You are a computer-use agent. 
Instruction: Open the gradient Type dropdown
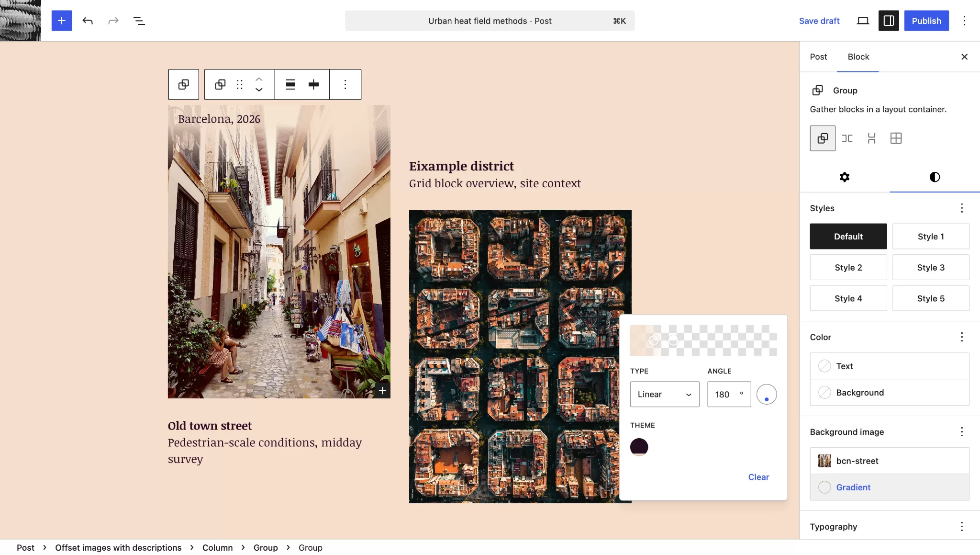664,394
